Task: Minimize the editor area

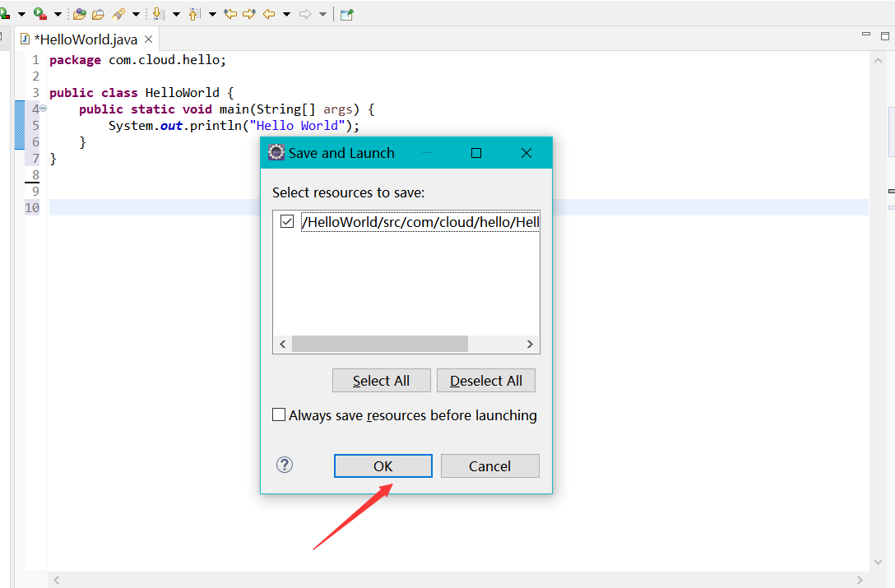Action: [866, 35]
